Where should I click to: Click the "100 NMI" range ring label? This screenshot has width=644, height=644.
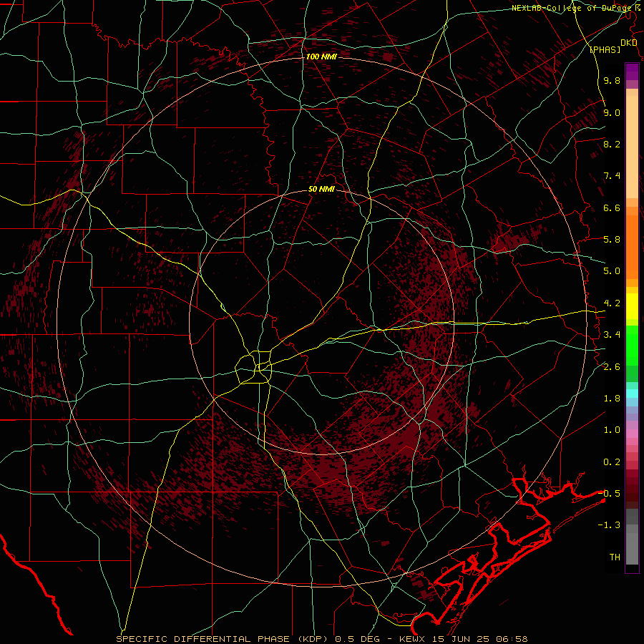tap(321, 57)
